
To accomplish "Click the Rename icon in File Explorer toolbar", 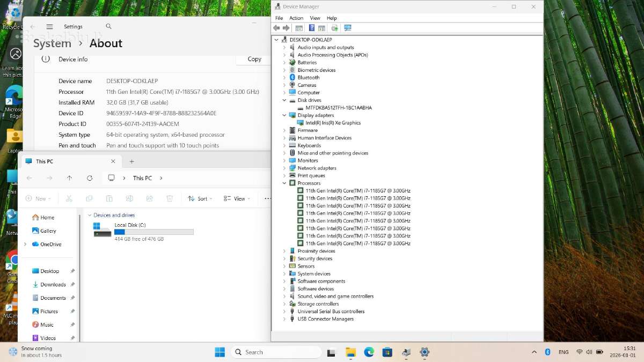I will pyautogui.click(x=129, y=198).
